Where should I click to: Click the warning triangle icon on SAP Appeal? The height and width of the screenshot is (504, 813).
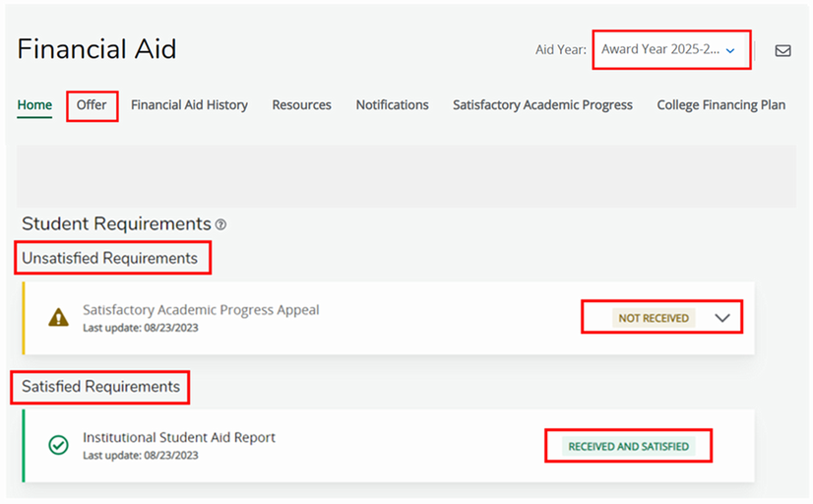59,317
